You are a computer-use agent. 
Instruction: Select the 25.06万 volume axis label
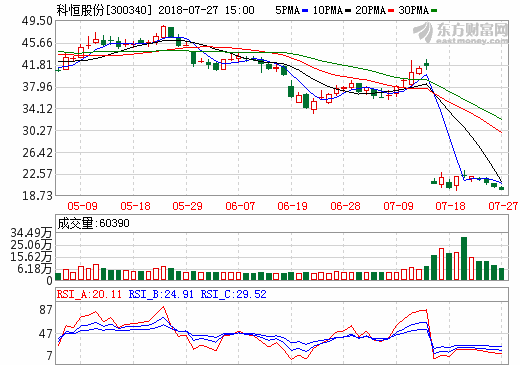tap(31, 245)
